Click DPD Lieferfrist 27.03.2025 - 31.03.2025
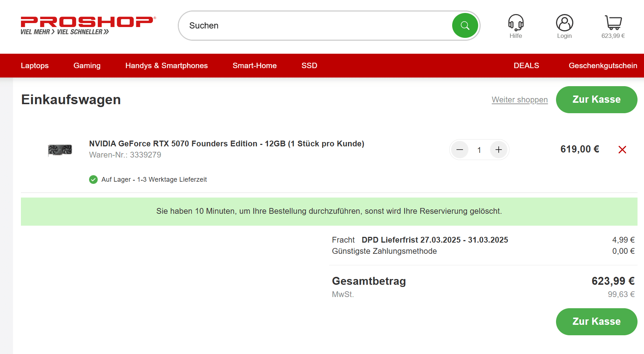This screenshot has height=354, width=644. point(435,240)
